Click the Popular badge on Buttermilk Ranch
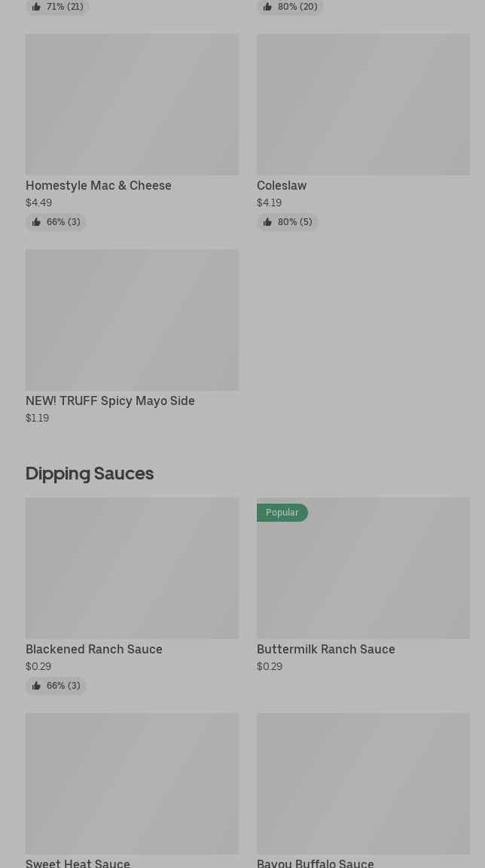The height and width of the screenshot is (868, 485). (x=282, y=513)
